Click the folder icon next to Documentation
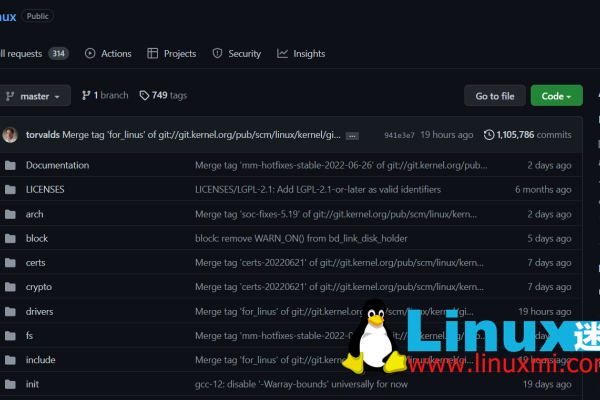The image size is (600, 400). point(10,165)
